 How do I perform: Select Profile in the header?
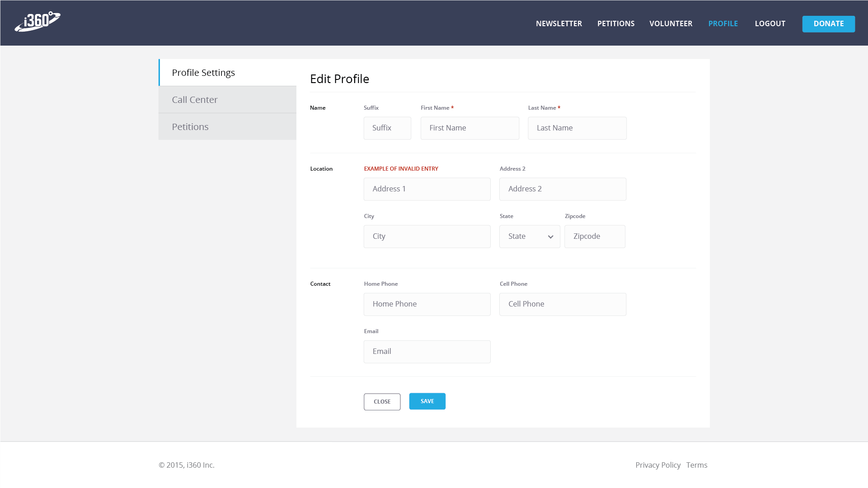pyautogui.click(x=723, y=23)
